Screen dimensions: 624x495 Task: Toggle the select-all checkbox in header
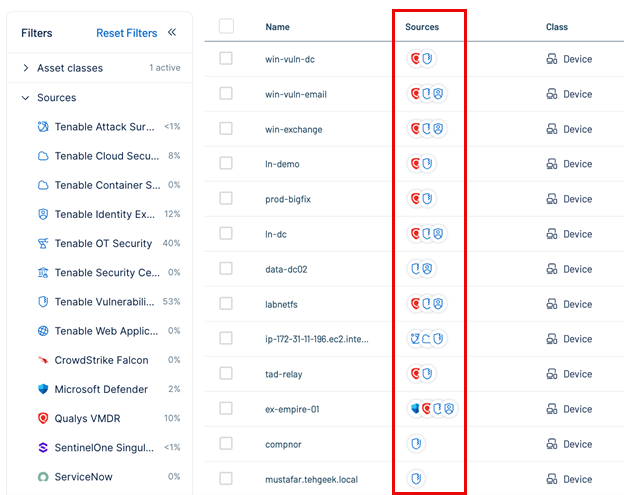(226, 26)
